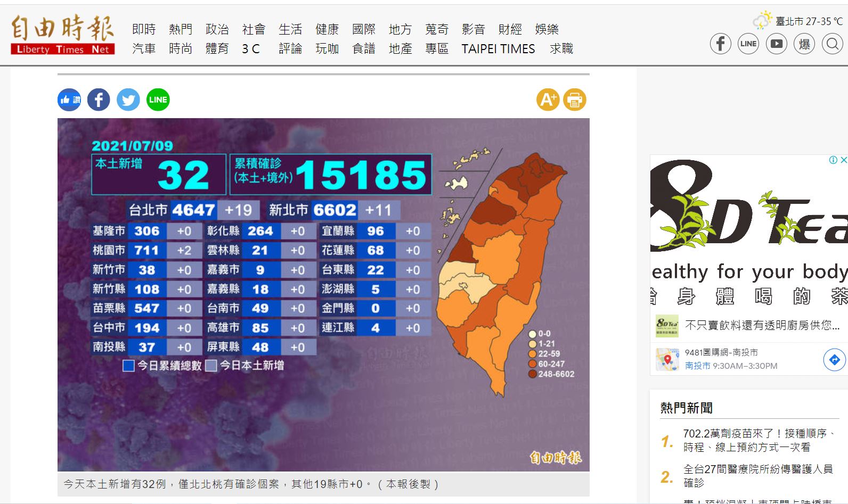Click the ad info icon

[x=833, y=160]
